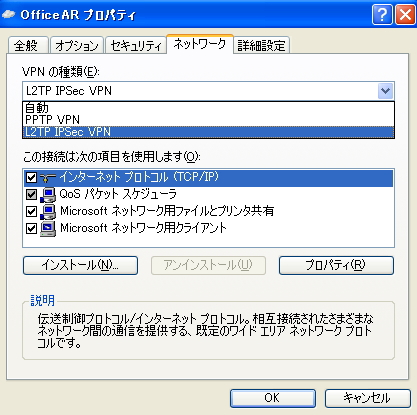Toggle the QoS パケット スケジューラ checkbox
The height and width of the screenshot is (415, 417).
coord(31,194)
